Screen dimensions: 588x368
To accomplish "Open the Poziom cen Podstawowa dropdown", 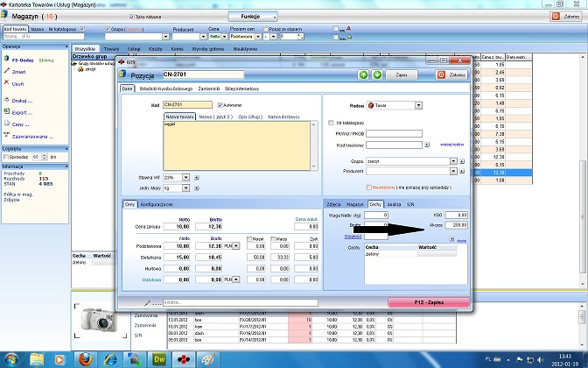I will [258, 37].
